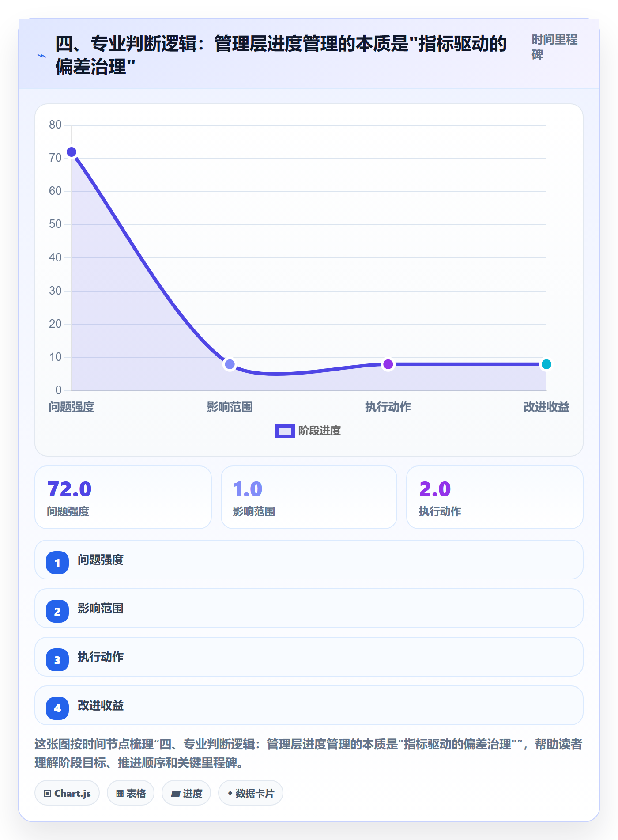Click the 执行动作 x-axis label
This screenshot has width=618, height=840.
tap(388, 407)
